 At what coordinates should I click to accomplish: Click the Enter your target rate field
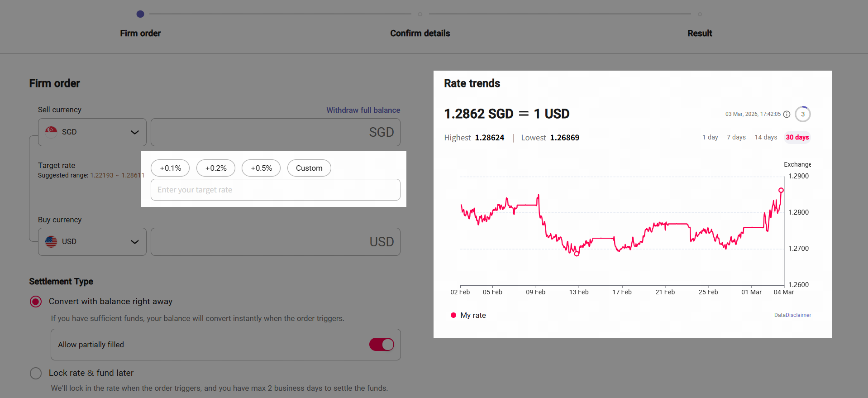275,190
